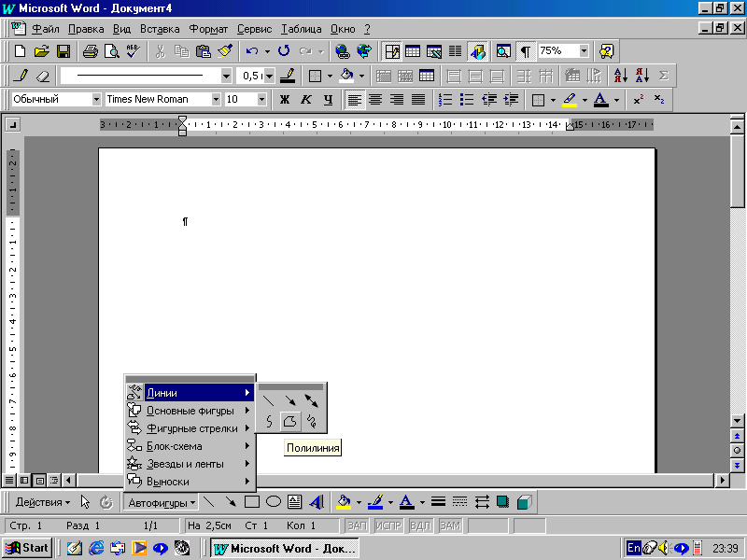Viewport: 747px width, 560px height.
Task: Toggle center alignment button
Action: click(x=375, y=100)
